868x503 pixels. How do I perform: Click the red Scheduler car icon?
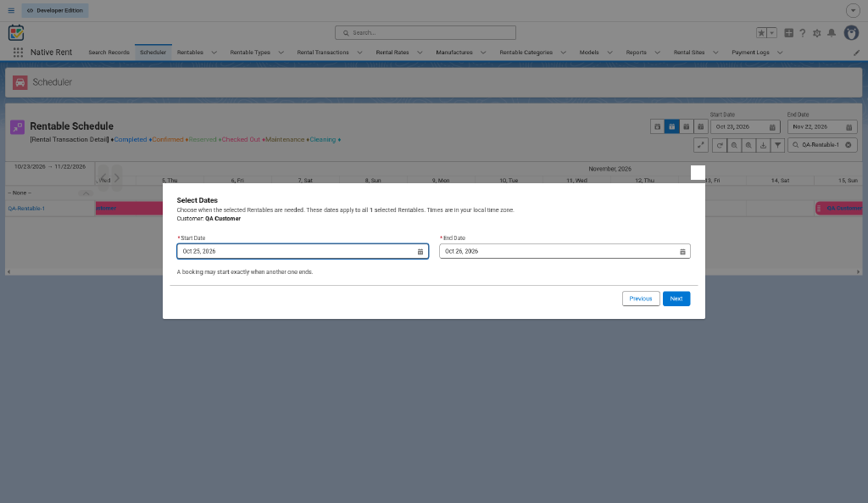[20, 82]
